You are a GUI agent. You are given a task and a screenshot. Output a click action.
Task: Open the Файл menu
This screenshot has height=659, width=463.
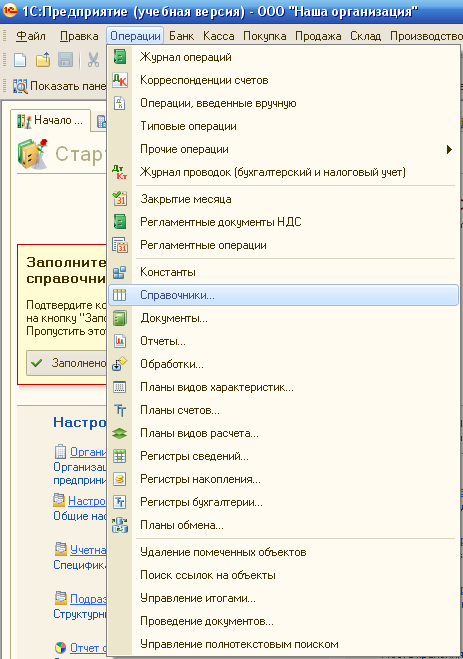coord(31,36)
